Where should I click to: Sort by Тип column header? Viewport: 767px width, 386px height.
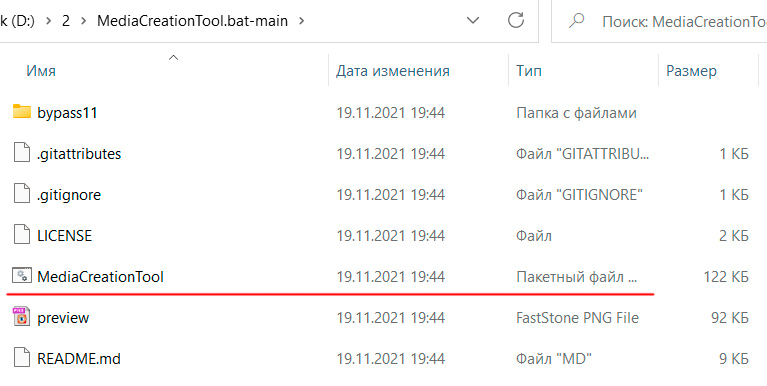[x=529, y=71]
